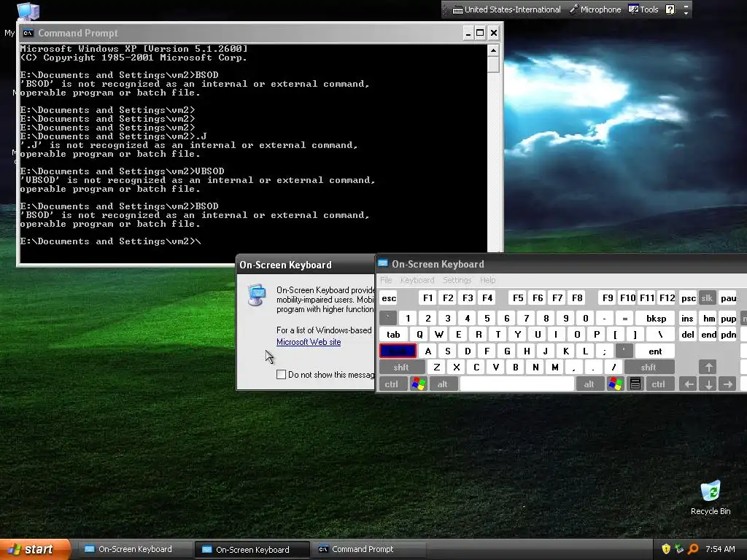Toggle the slk scroll lock key
This screenshot has height=560, width=747.
(707, 298)
